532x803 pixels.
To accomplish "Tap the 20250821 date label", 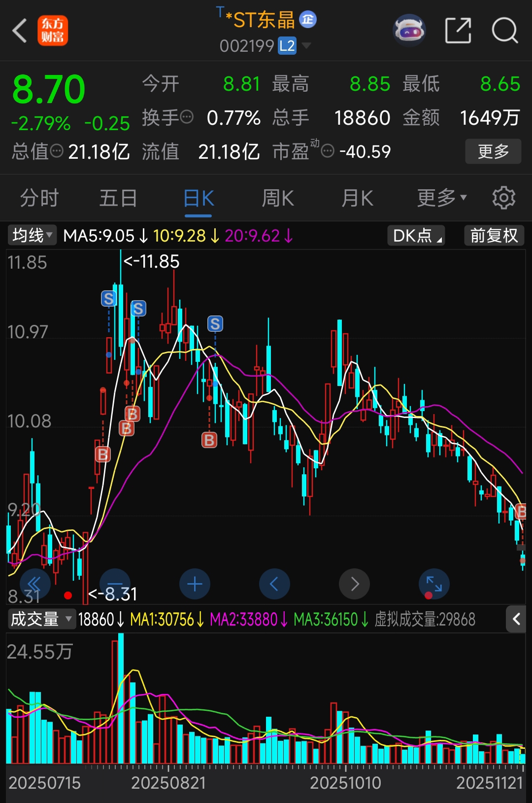I will click(168, 783).
